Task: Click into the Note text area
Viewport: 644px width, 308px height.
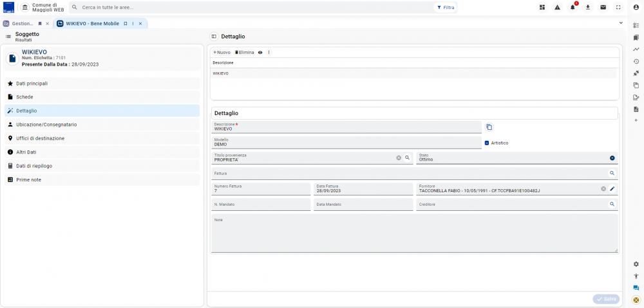Action: pyautogui.click(x=414, y=233)
